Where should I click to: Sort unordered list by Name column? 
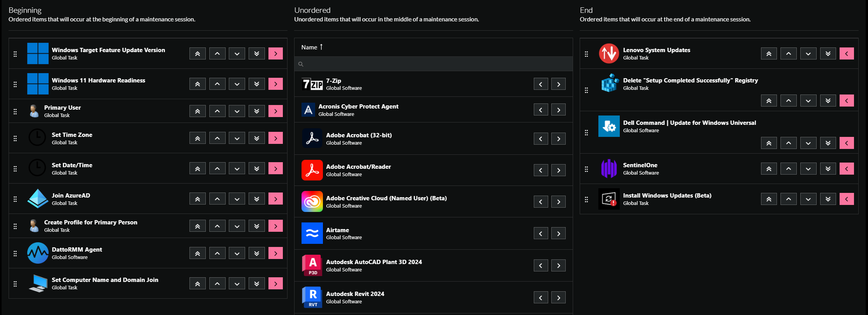click(x=310, y=47)
